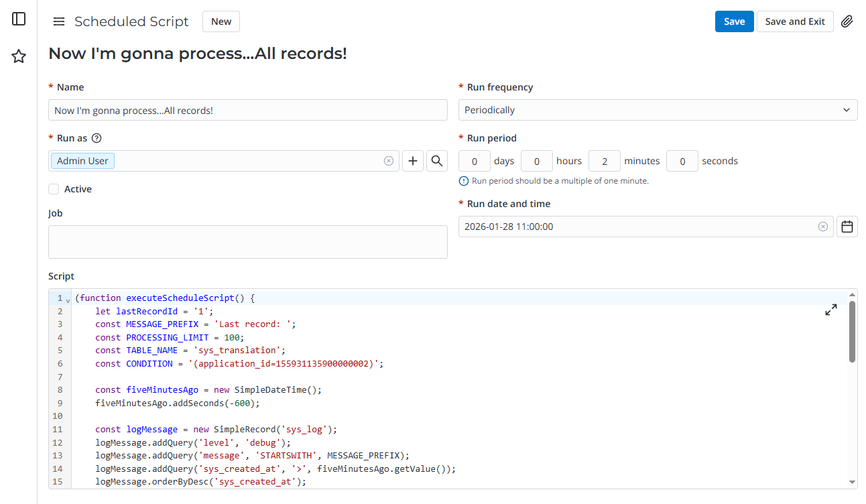Viewport: 866px width, 504px height.
Task: Click the script editor vertical scrollbar
Action: pyautogui.click(x=852, y=332)
